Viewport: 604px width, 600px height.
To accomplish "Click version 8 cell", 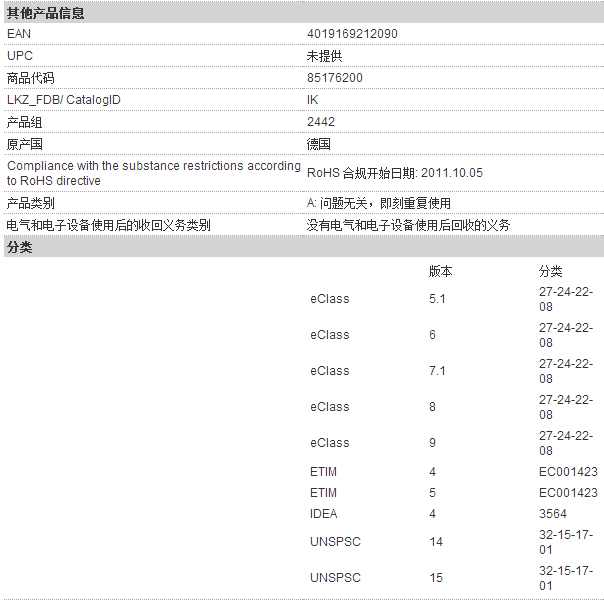I will (x=433, y=407).
